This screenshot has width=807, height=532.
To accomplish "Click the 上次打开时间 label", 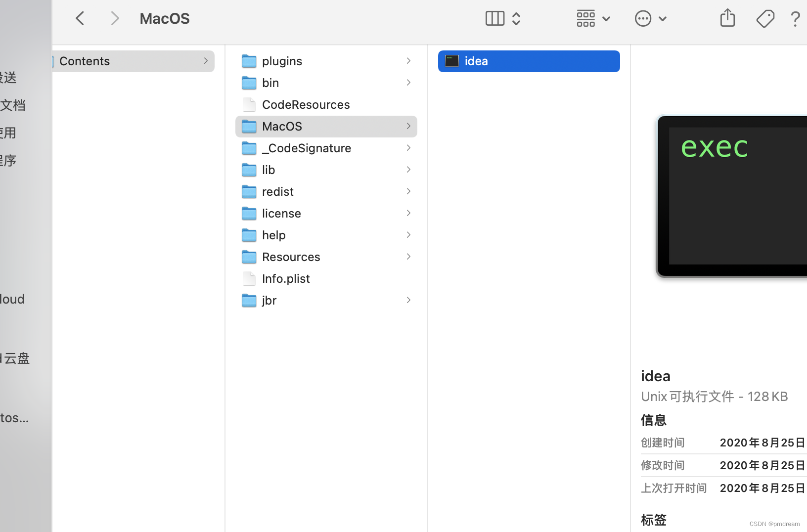I will click(x=673, y=488).
